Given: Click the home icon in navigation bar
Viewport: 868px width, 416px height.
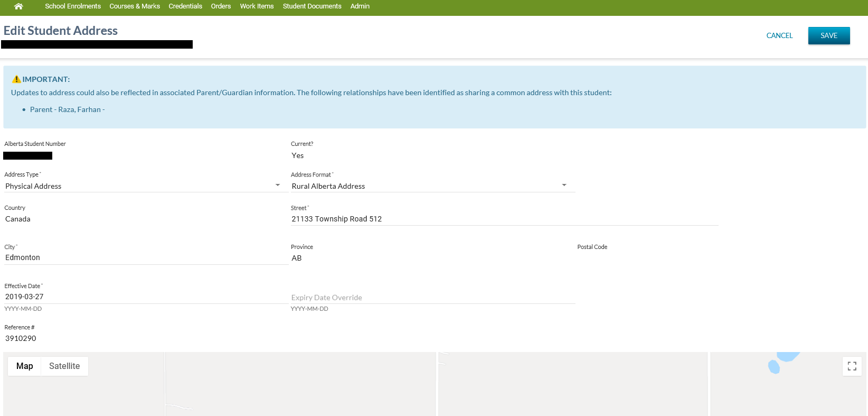Looking at the screenshot, I should [x=18, y=6].
